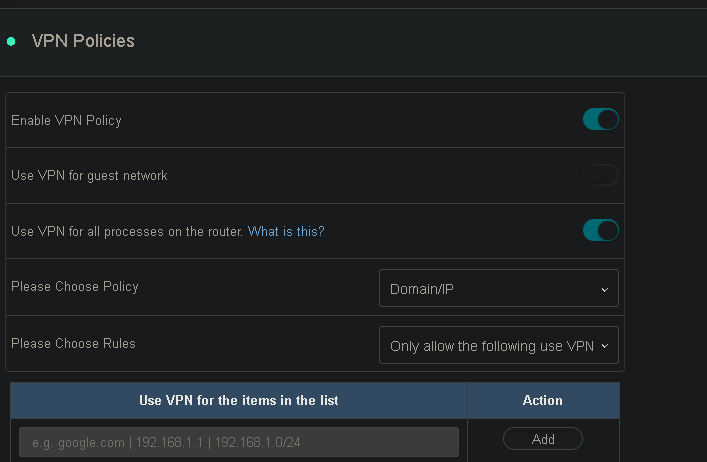Viewport: 707px width, 462px height.
Task: Click 'Use VPN for all processes on the router' text
Action: tap(127, 231)
